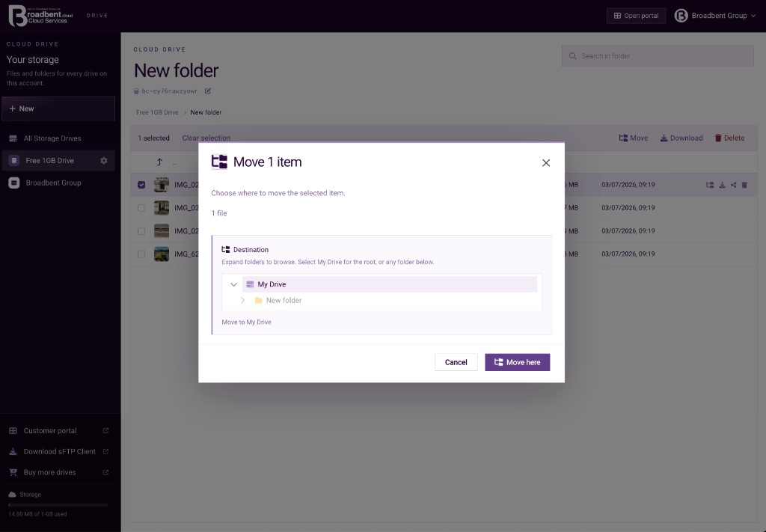
Task: Uncheck the checkbox of the selected file row
Action: click(x=141, y=185)
